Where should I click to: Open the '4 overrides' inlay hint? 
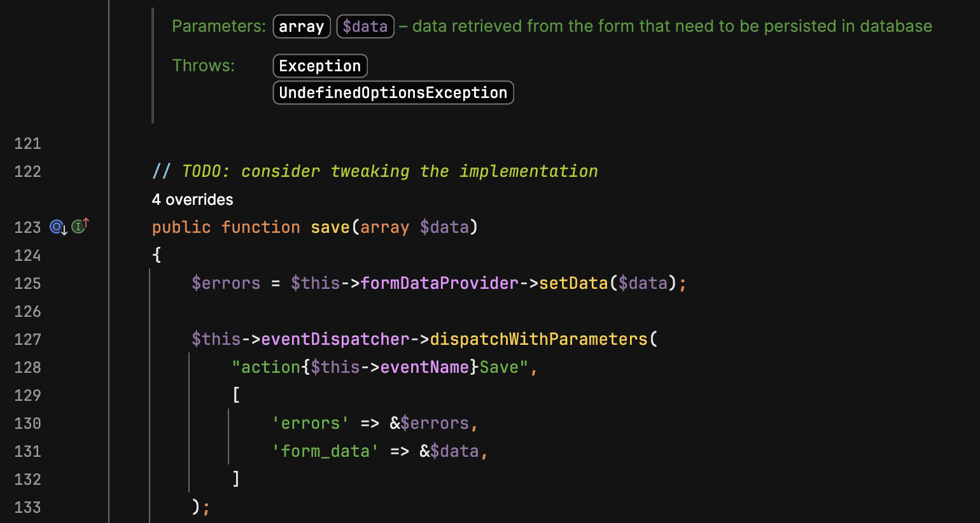[x=192, y=200]
